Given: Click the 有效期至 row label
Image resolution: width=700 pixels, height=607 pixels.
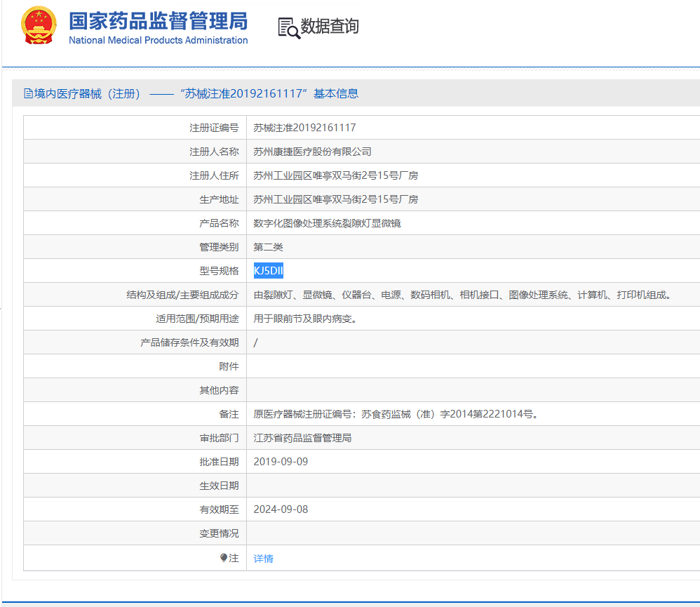Looking at the screenshot, I should (x=220, y=509).
